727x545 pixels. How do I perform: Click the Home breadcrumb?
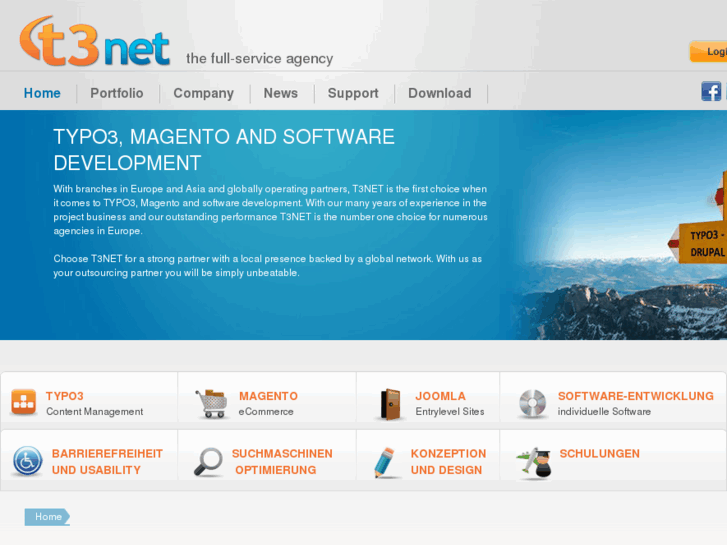point(47,517)
